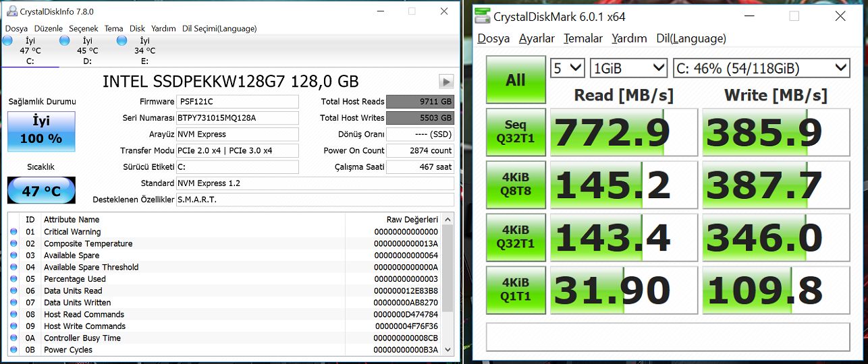The width and height of the screenshot is (868, 364).
Task: Click the status dot for Critical Warning
Action: [13, 232]
